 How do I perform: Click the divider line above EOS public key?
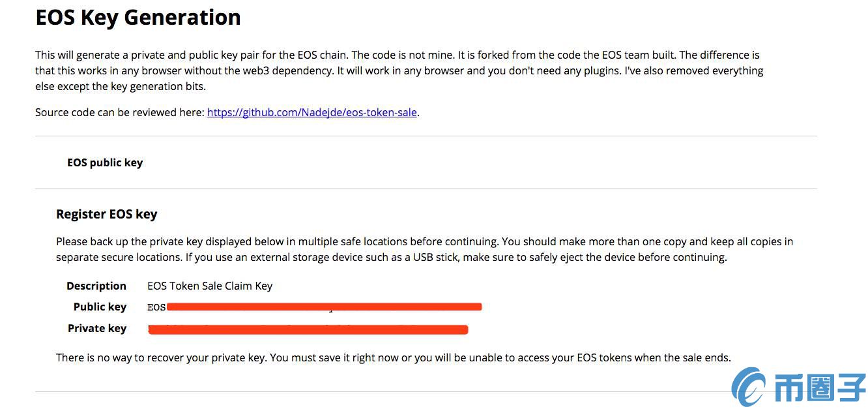pyautogui.click(x=426, y=136)
